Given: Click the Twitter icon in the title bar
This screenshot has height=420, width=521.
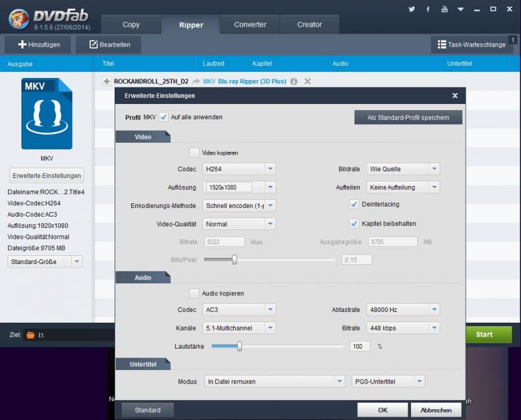Looking at the screenshot, I should click(412, 9).
